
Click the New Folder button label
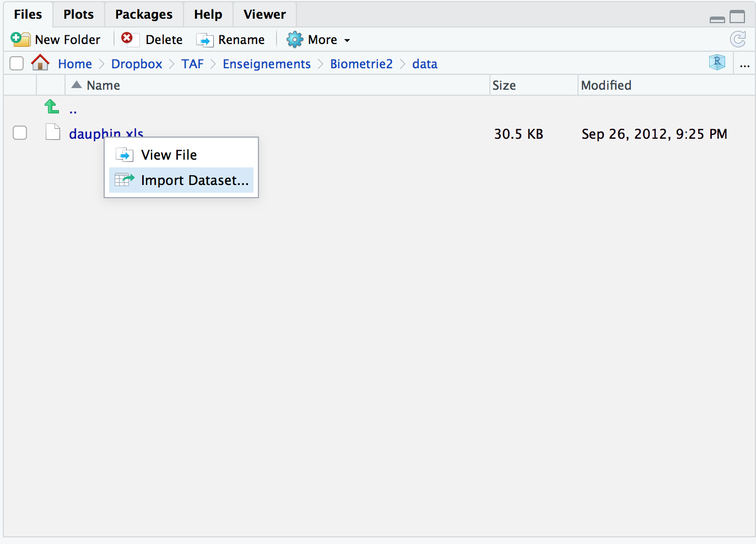67,40
